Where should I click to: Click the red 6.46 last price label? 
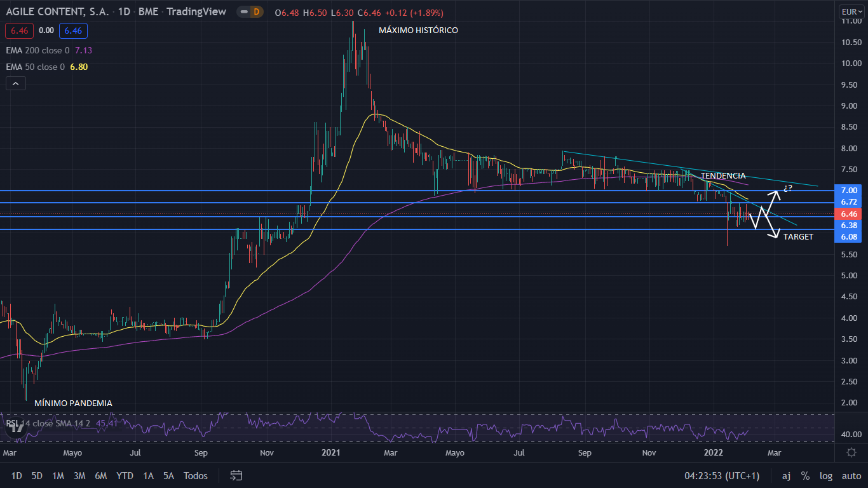point(850,213)
